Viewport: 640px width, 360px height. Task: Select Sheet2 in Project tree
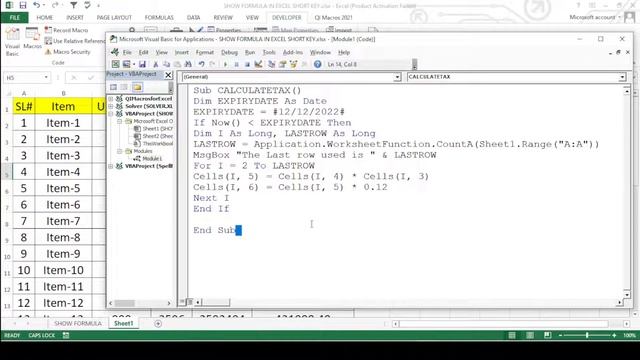pos(153,136)
